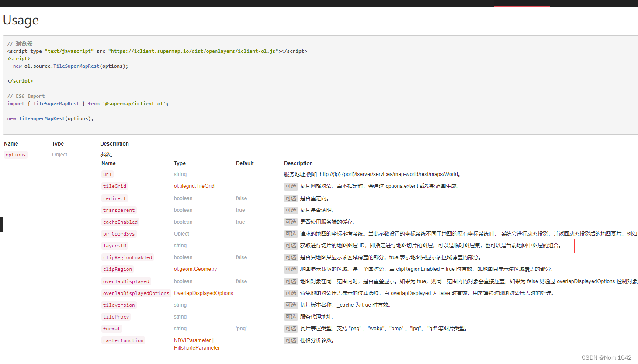Click the ol.tilegrid.TileGrid type link

coord(194,186)
